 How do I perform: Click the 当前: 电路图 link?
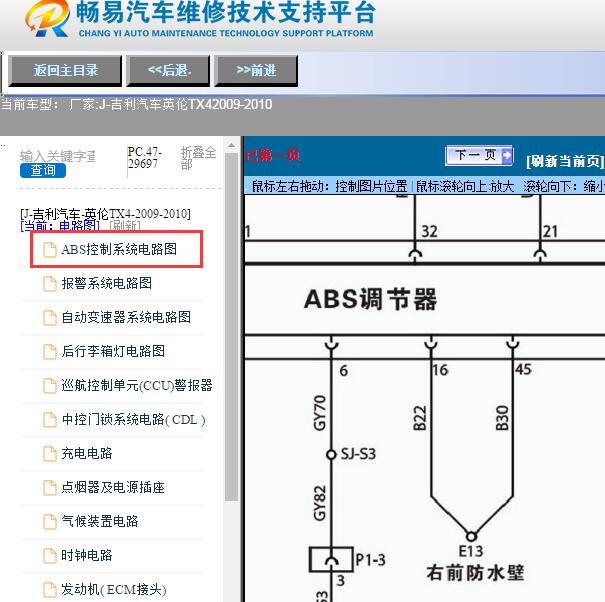pyautogui.click(x=60, y=225)
